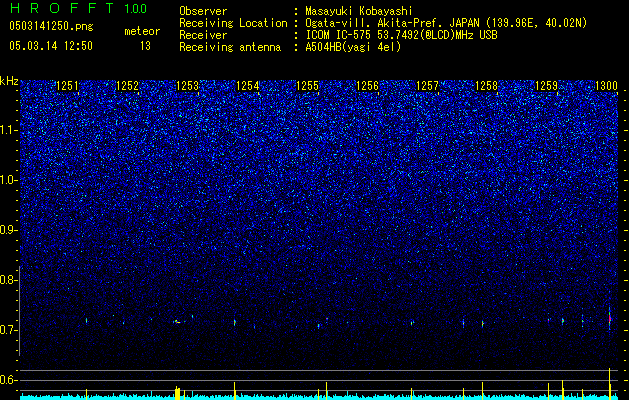This screenshot has height=400, width=629.
Task: Click the 0.8 kHz axis label
Action: 8,280
